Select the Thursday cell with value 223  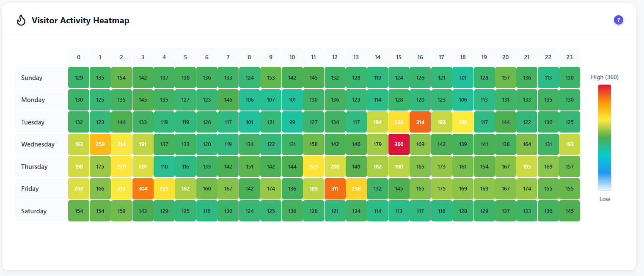tap(313, 166)
